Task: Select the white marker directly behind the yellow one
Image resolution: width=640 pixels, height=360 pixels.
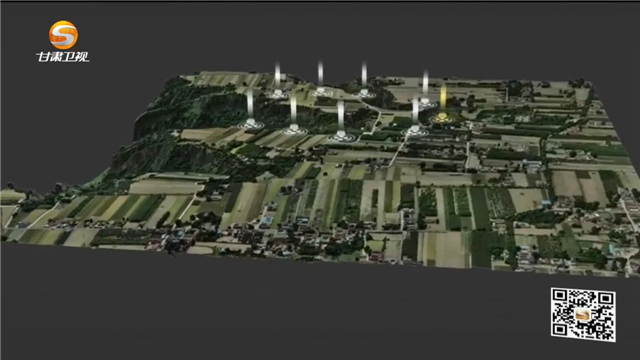Action: click(425, 88)
